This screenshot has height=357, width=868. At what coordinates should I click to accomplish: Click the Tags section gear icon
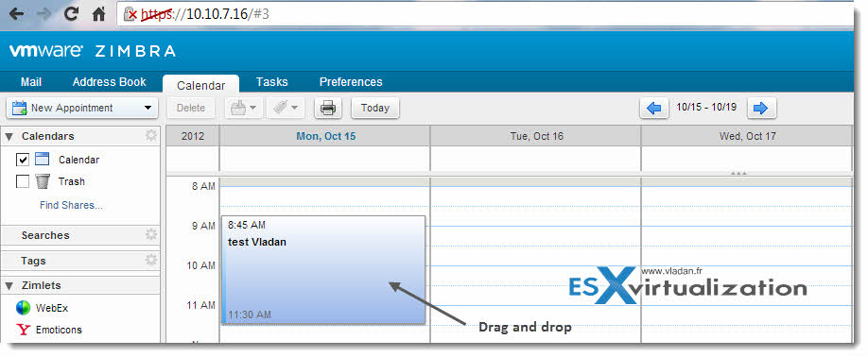[x=150, y=261]
